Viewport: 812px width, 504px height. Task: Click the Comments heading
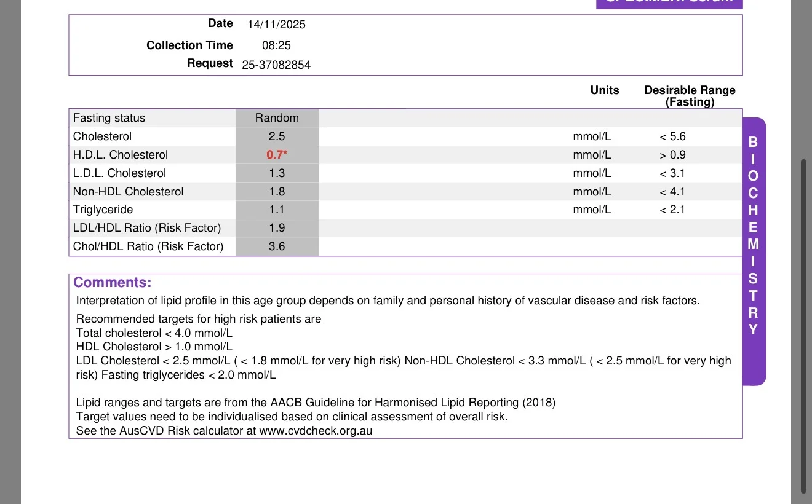coord(112,283)
